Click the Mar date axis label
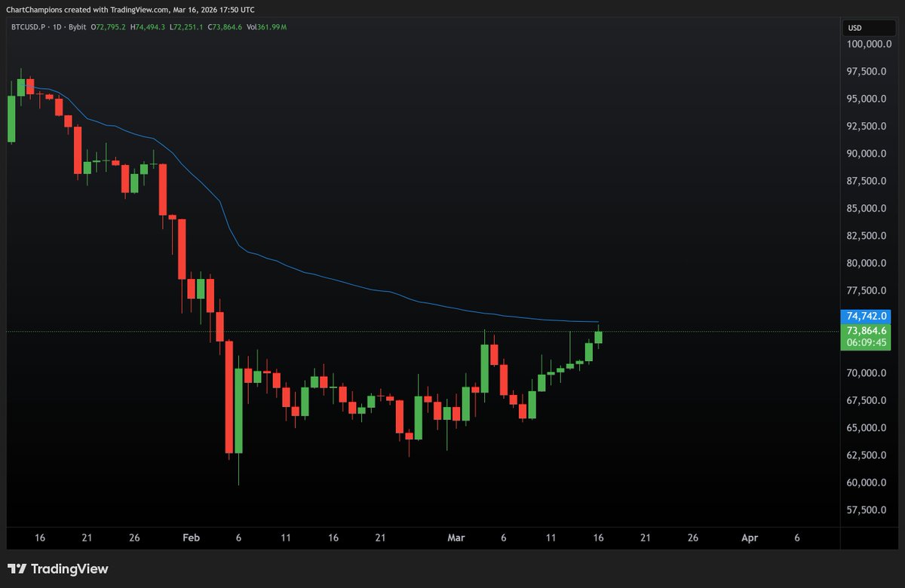 click(x=456, y=538)
